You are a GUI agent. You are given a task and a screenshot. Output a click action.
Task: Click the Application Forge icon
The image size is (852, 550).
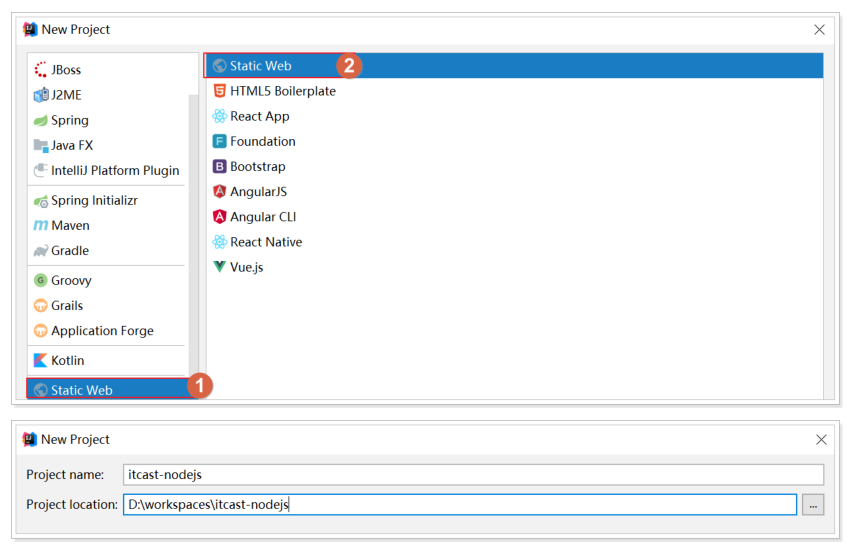[x=41, y=330]
